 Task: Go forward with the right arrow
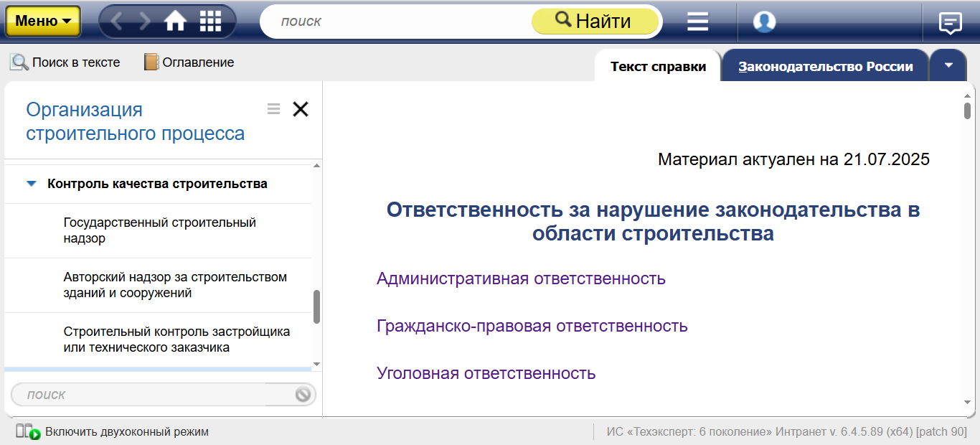146,22
